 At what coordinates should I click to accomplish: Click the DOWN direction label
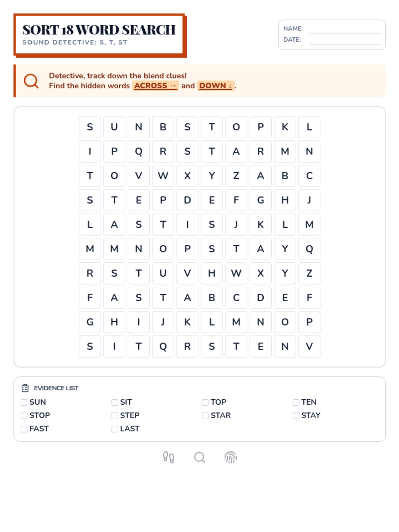(x=216, y=86)
